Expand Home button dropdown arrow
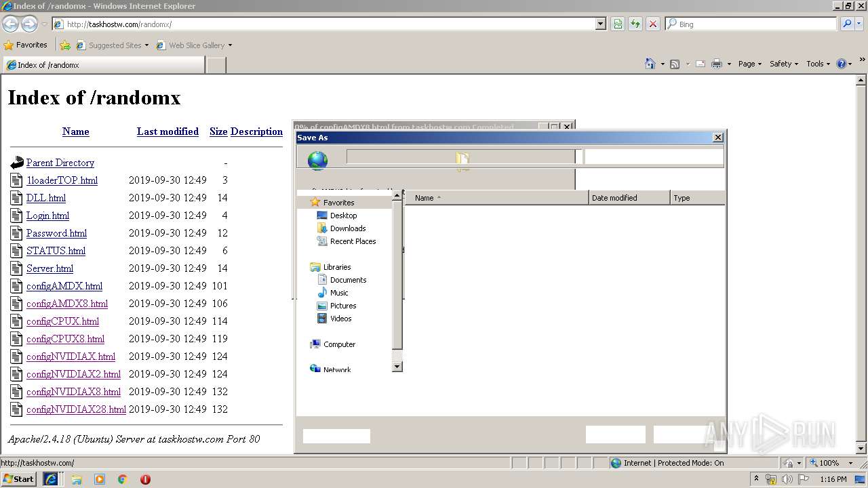 (663, 64)
